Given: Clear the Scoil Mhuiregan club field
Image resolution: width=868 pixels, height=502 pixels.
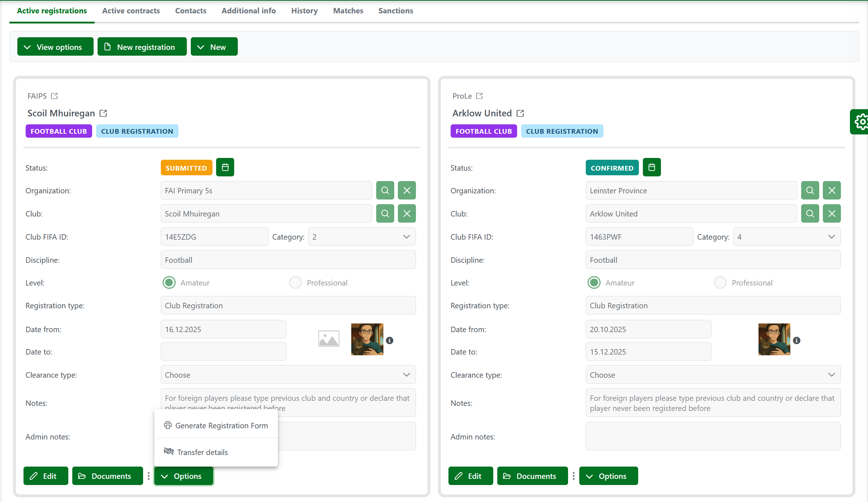Looking at the screenshot, I should click(407, 214).
